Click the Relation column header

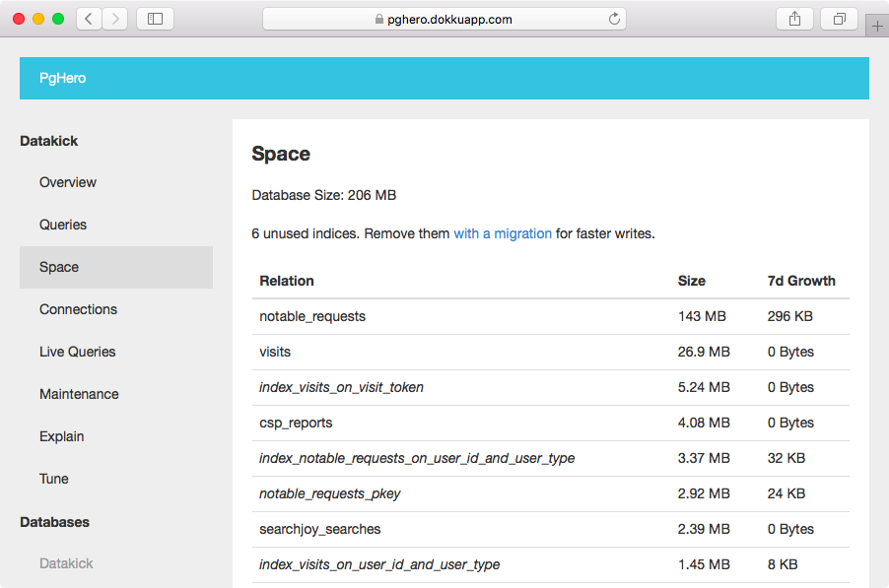tap(287, 281)
